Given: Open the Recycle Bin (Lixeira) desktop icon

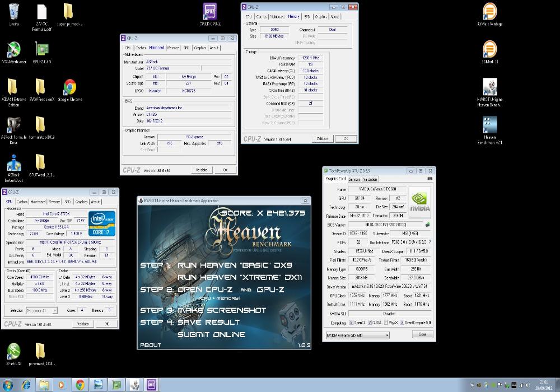Looking at the screenshot, I should (x=13, y=15).
